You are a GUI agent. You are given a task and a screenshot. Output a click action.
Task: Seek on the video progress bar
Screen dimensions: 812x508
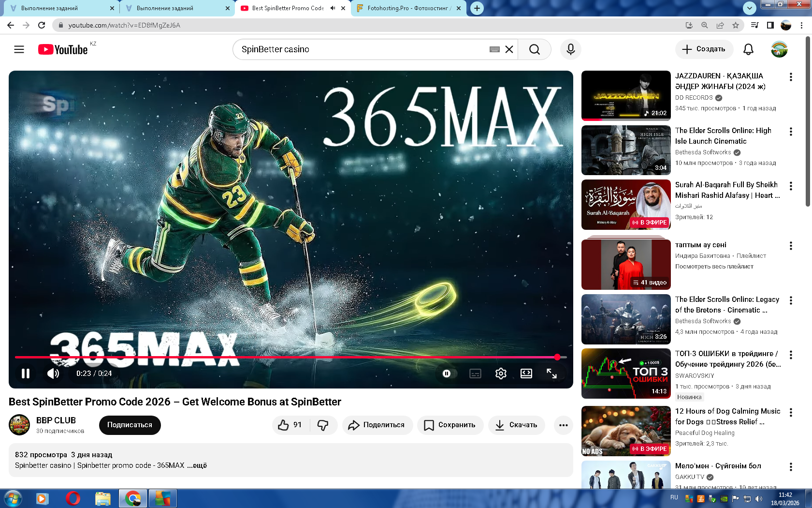[x=290, y=357]
